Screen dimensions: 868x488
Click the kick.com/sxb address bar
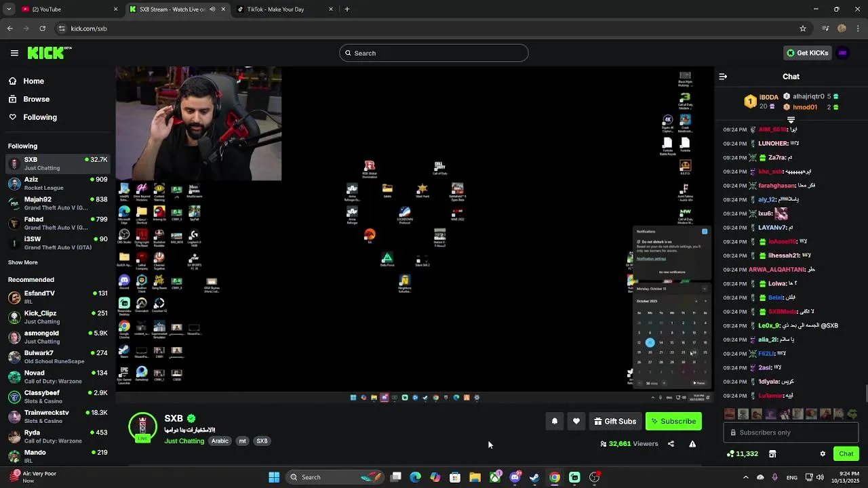pos(434,28)
